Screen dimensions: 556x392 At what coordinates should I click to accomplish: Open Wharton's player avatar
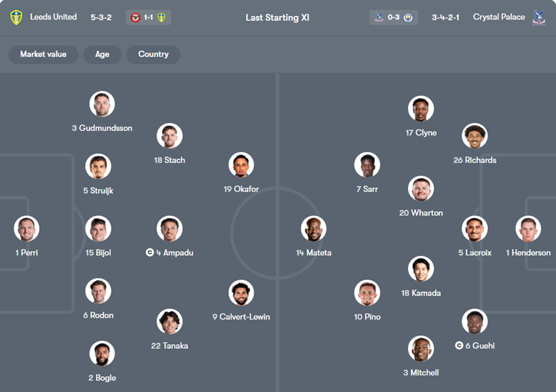421,189
